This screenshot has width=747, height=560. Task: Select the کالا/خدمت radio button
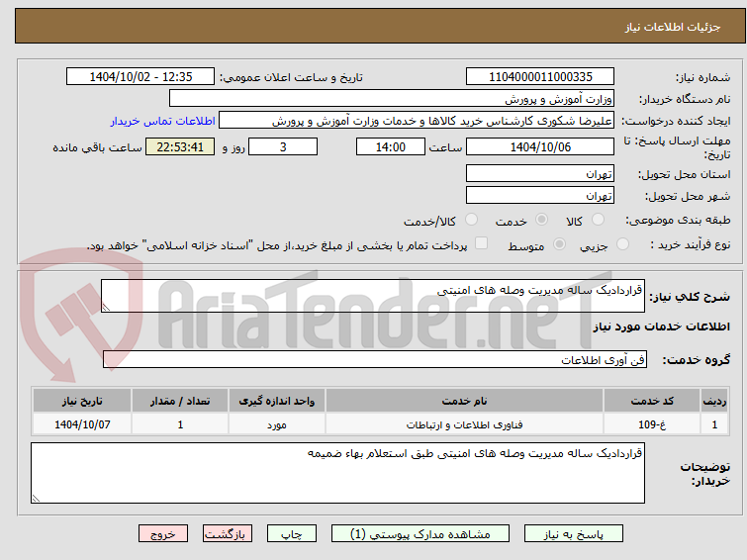click(x=471, y=220)
